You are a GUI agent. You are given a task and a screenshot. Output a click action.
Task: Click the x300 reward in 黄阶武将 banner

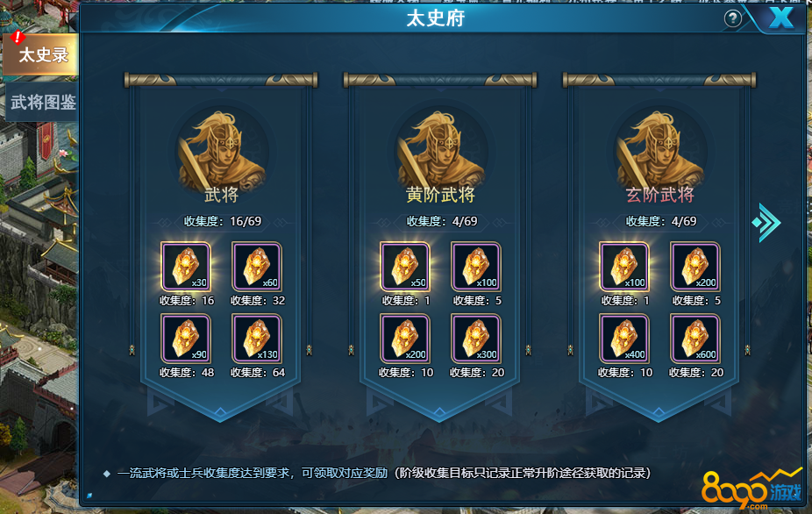(476, 339)
